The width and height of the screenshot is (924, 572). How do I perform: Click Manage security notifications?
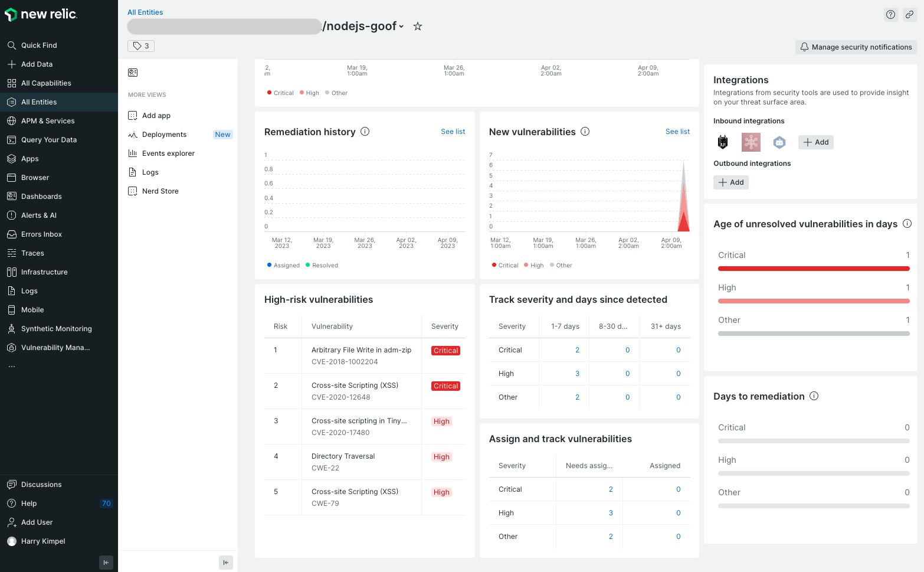click(856, 47)
